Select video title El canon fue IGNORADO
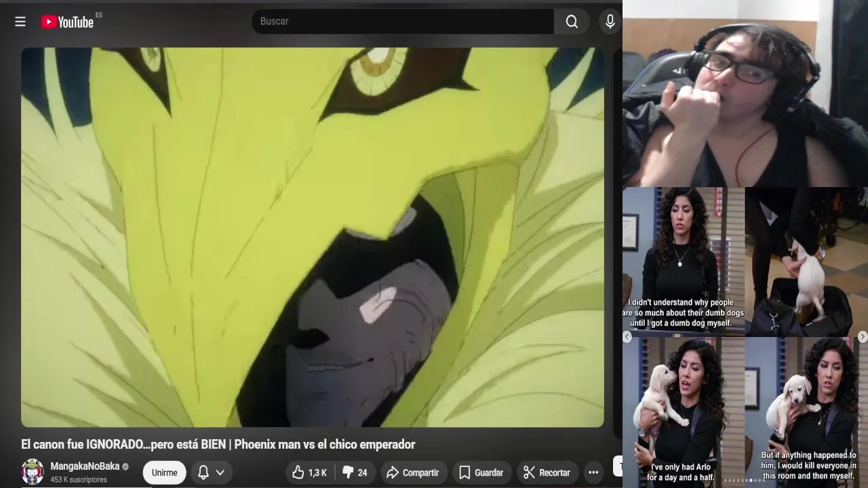Screen dimensions: 868x488 click(x=218, y=445)
